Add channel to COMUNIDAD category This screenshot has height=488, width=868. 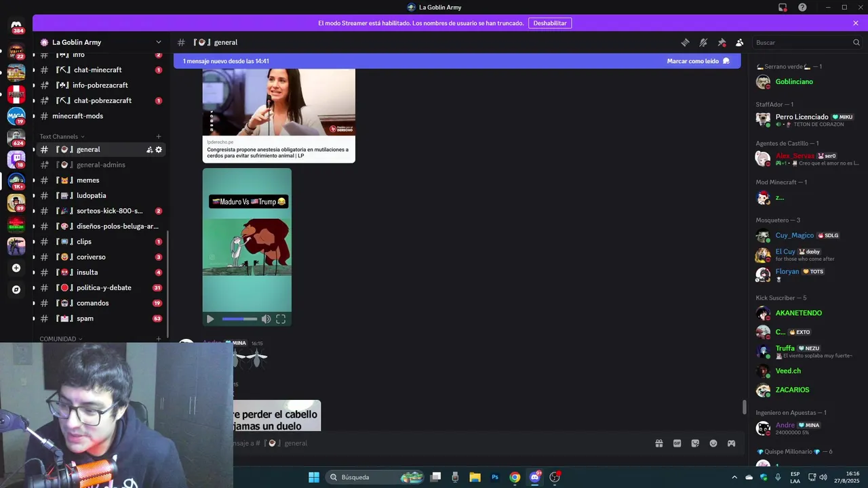[x=159, y=339]
